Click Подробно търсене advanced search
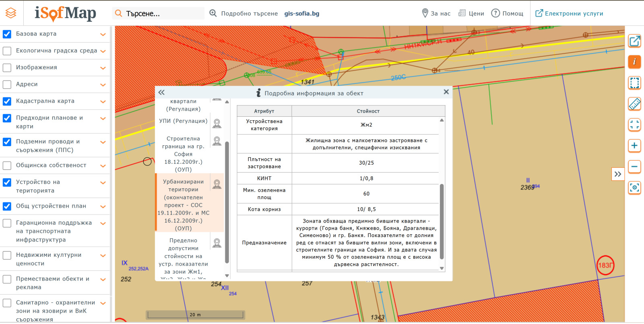644x324 pixels. click(244, 13)
